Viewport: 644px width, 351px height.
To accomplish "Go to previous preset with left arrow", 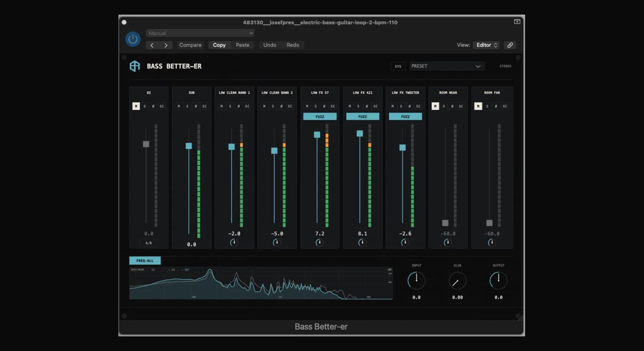I will pos(152,45).
